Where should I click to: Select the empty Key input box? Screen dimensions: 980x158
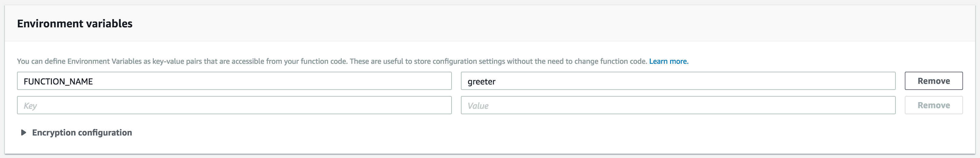click(234, 105)
